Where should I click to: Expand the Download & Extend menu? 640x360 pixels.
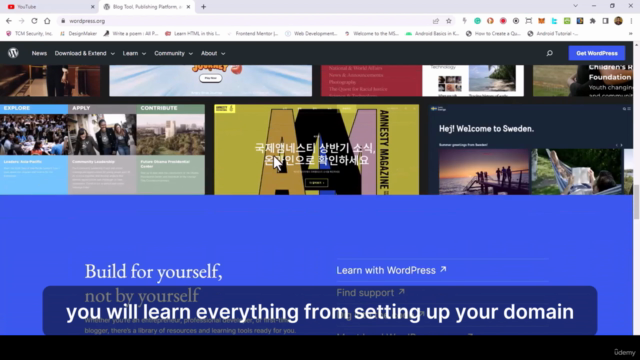(x=84, y=53)
